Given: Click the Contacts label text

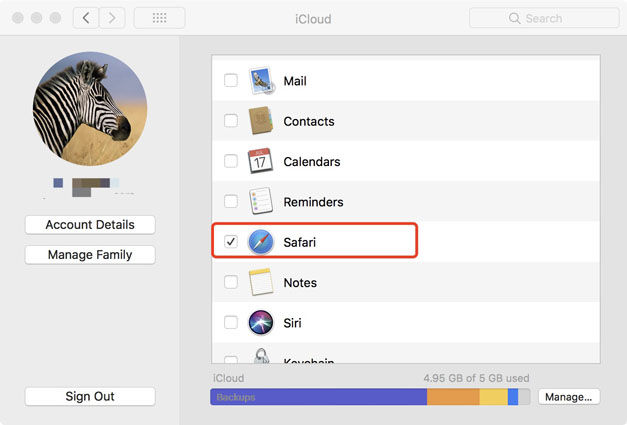Looking at the screenshot, I should click(x=309, y=121).
